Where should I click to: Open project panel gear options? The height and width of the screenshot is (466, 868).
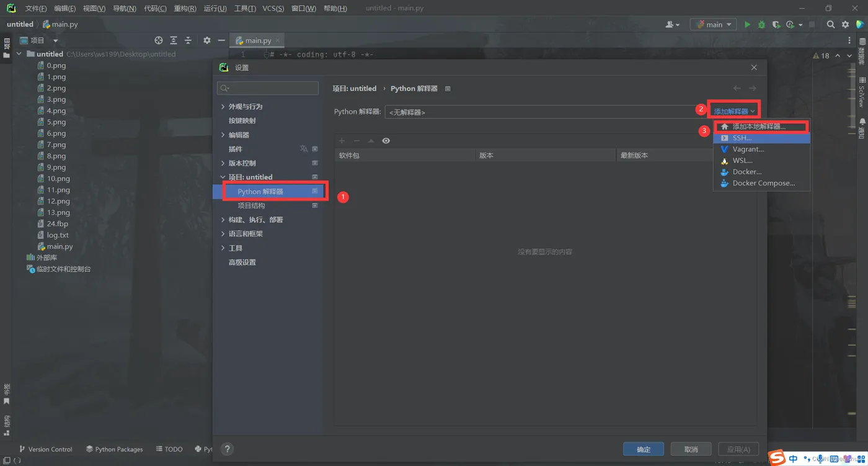coord(207,40)
